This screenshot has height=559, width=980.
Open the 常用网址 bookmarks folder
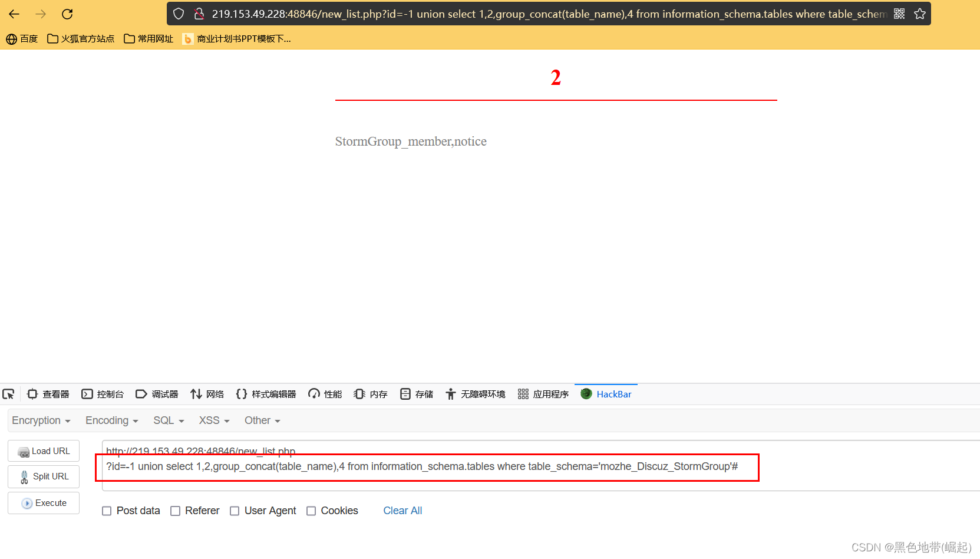[x=149, y=39]
